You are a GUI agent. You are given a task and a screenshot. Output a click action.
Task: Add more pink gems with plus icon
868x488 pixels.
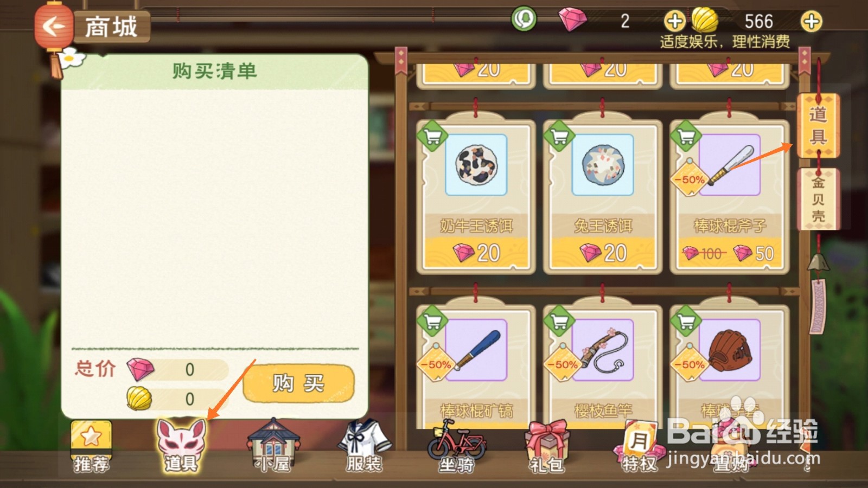(675, 22)
